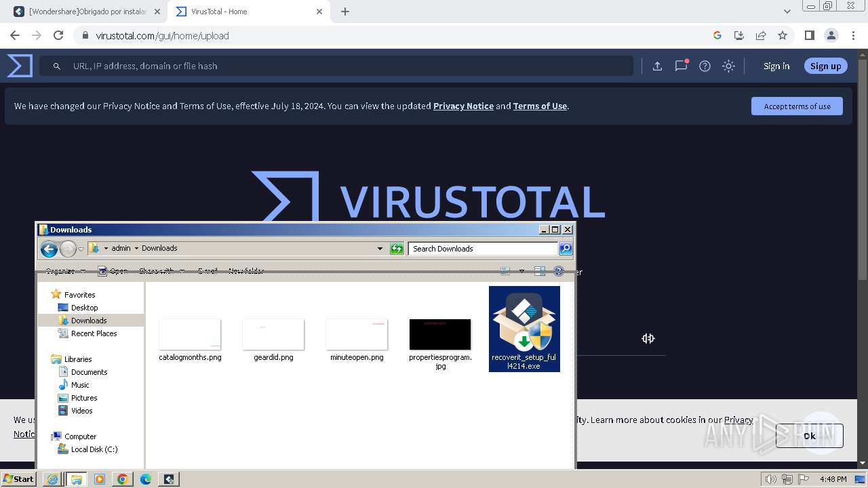
Task: Click Accept terms of use button
Action: click(797, 106)
